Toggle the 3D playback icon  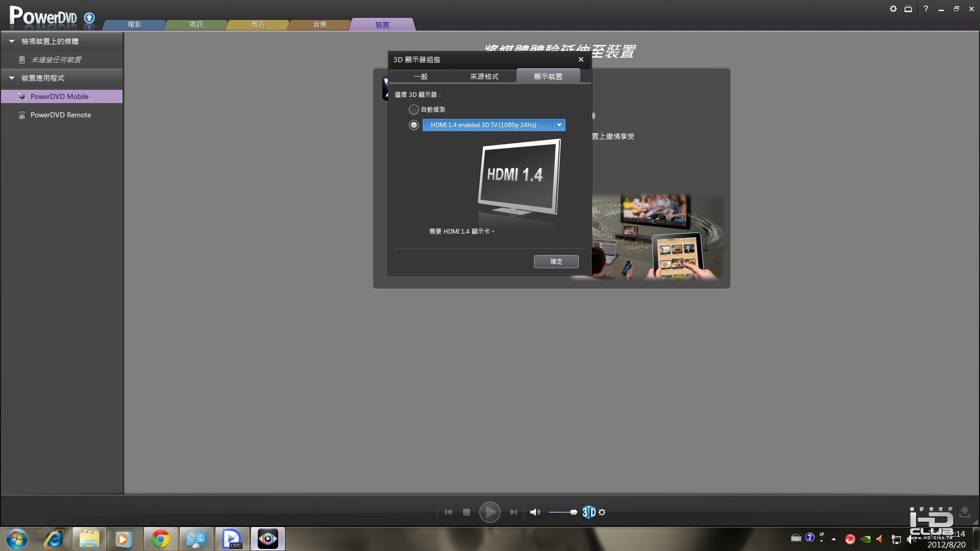click(589, 512)
